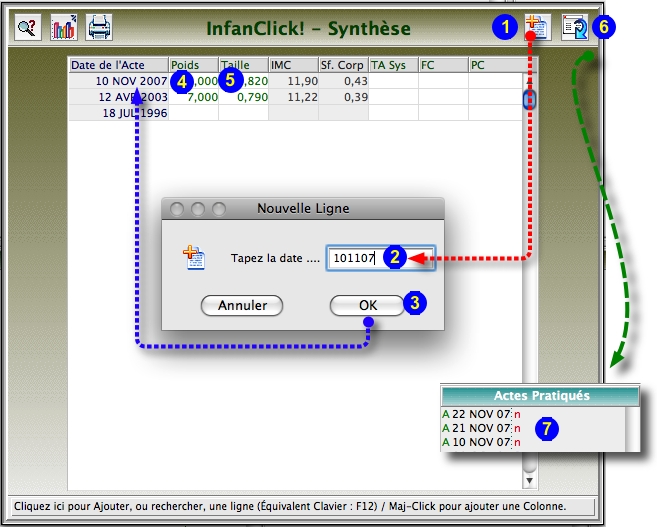This screenshot has height=527, width=657.
Task: Click the table scrollbar thumb
Action: [x=529, y=100]
